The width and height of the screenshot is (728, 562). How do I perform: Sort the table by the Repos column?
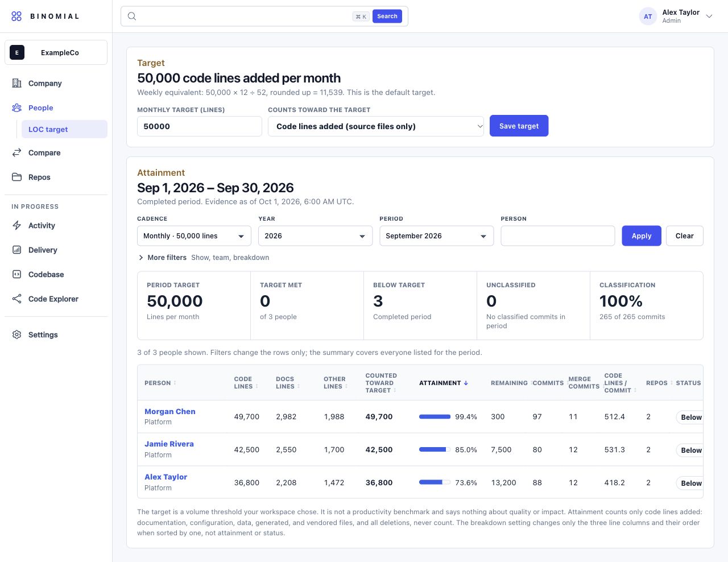coord(660,383)
